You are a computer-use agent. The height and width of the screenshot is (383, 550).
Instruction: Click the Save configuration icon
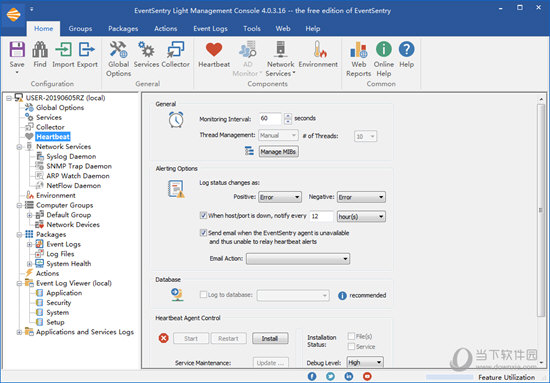click(17, 49)
